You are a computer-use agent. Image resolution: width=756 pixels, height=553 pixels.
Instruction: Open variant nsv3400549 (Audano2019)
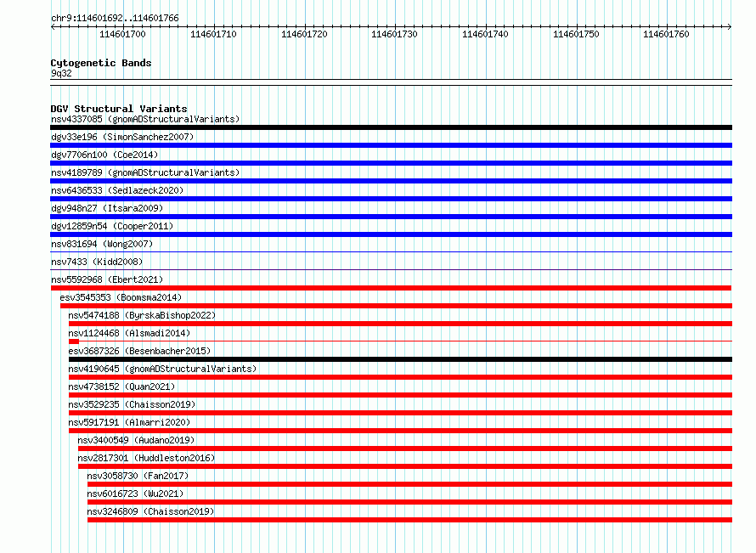136,440
